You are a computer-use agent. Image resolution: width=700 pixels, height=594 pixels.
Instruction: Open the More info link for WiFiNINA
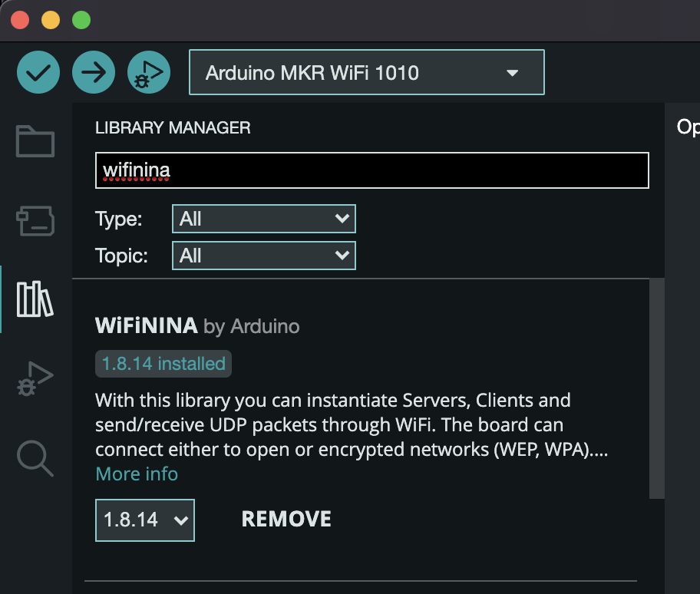(137, 474)
